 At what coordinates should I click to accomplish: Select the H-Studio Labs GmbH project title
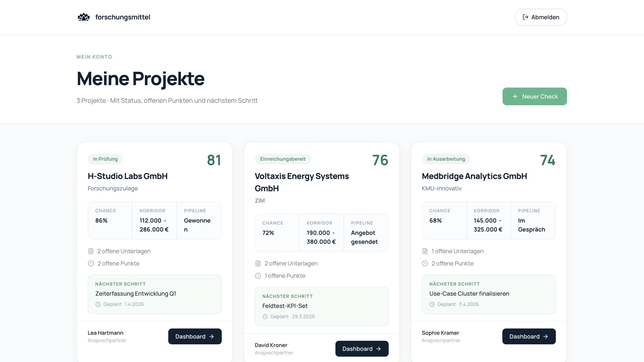(x=128, y=176)
